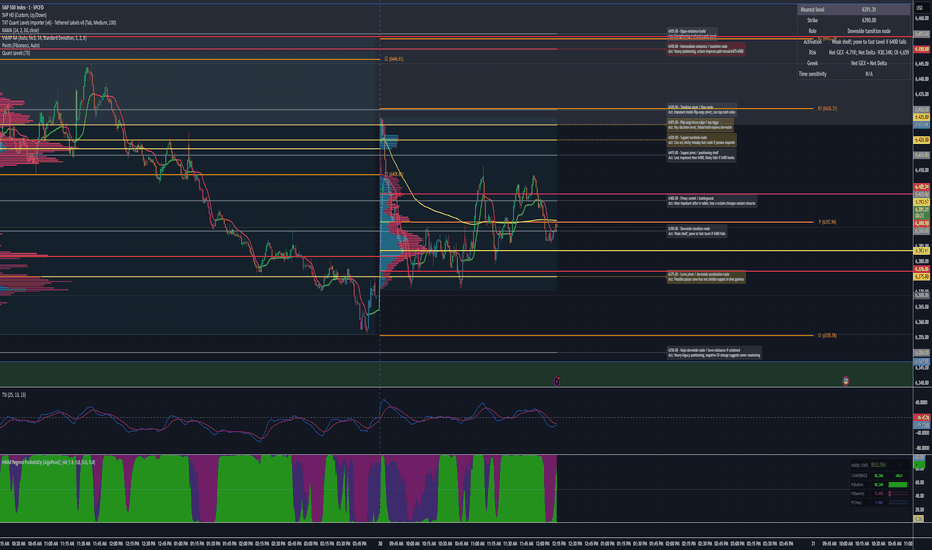Click the Intermediate resistance red annotation

[x=706, y=48]
